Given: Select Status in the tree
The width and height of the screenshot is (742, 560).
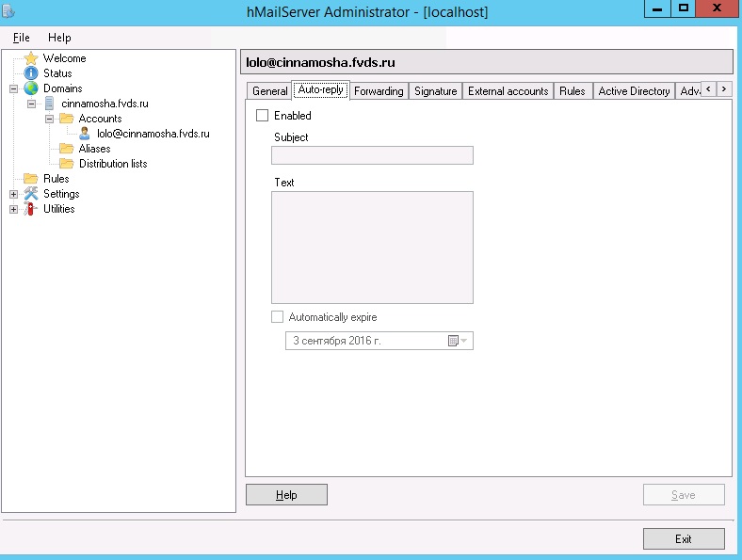Looking at the screenshot, I should click(57, 73).
